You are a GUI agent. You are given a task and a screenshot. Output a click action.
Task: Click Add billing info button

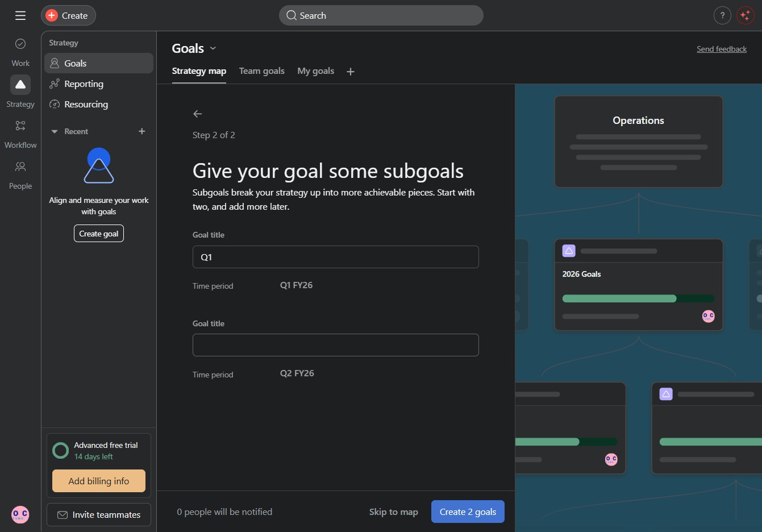click(99, 481)
